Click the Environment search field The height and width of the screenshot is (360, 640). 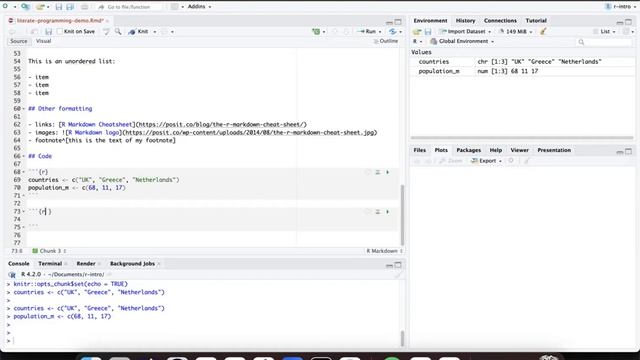pos(604,42)
